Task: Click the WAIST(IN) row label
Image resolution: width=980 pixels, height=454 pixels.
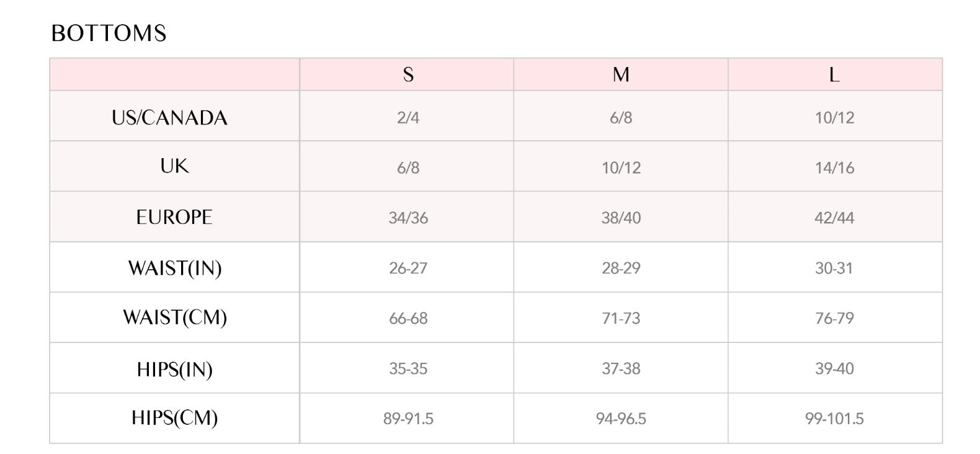Action: pyautogui.click(x=174, y=268)
